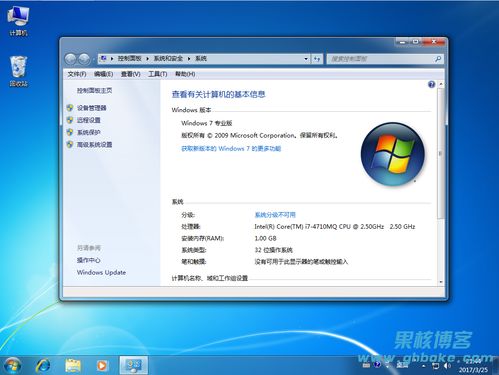
Task: Go back with the navigation arrow
Action: click(x=71, y=59)
